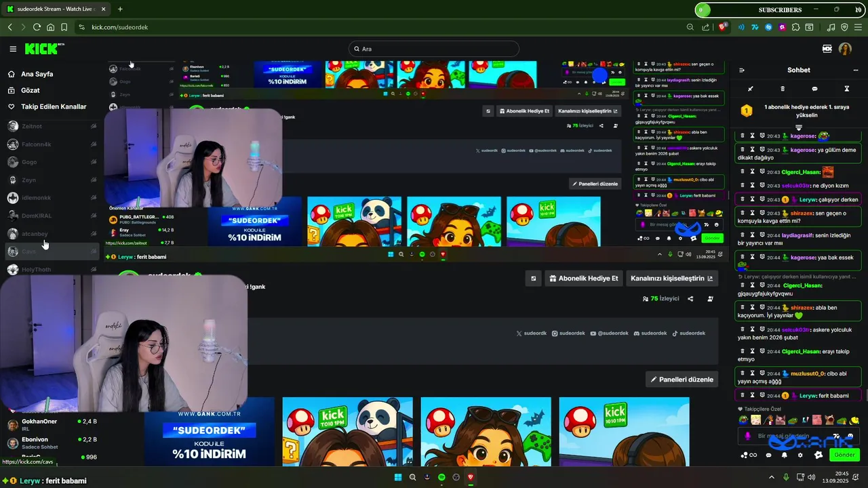Viewport: 868px width, 488px height.
Task: Click the trash icon under Sohbet header
Action: click(783, 89)
